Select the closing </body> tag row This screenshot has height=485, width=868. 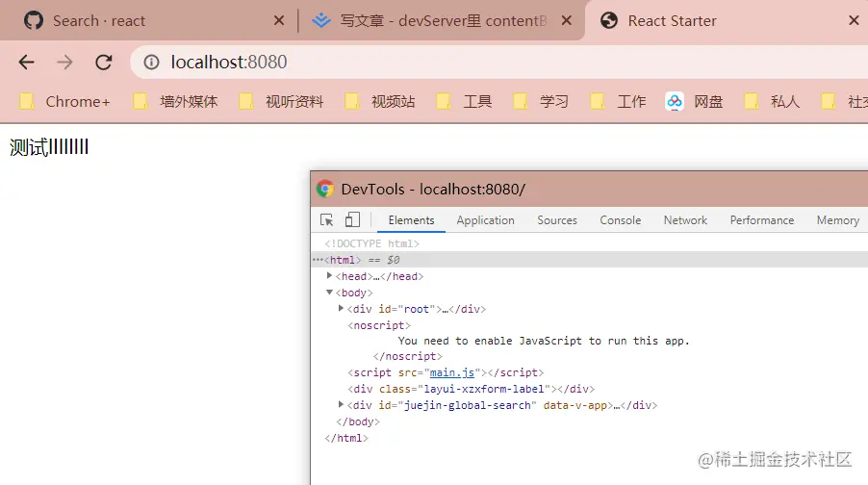tap(358, 421)
